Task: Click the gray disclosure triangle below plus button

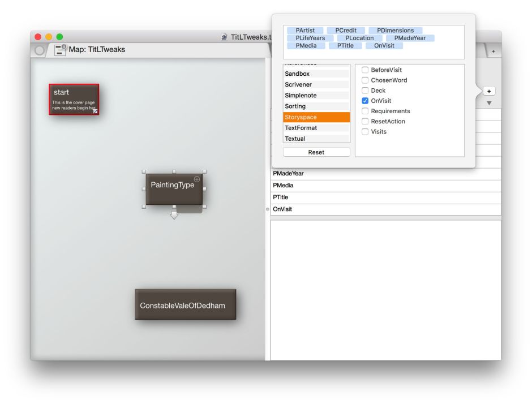Action: coord(489,104)
